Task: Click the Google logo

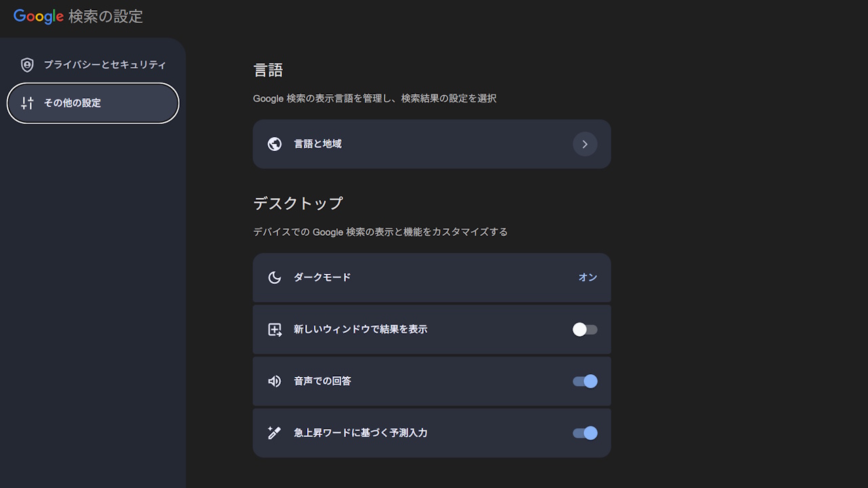Action: [x=39, y=16]
